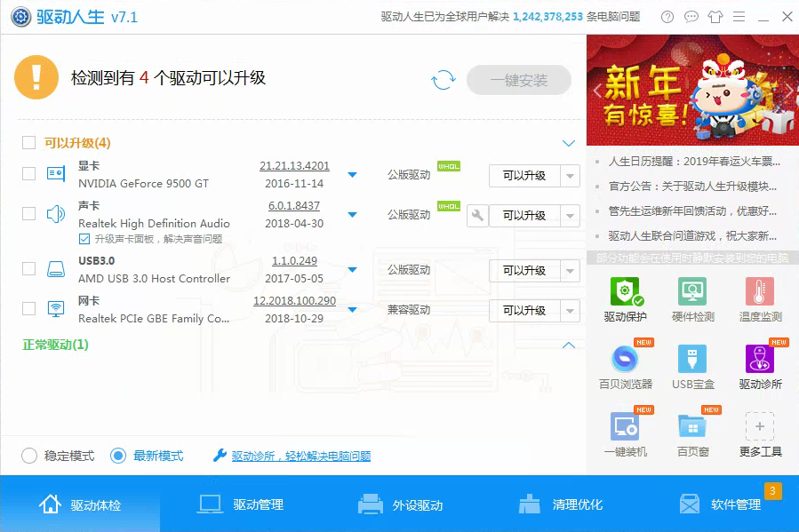Open 驱动诊所，轻松解决电脑问题 link
Image resolution: width=799 pixels, height=532 pixels.
[300, 457]
